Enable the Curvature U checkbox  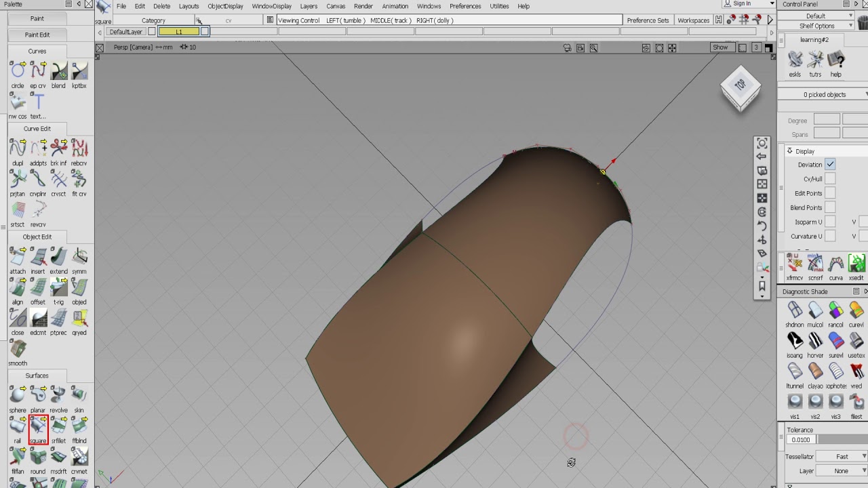tap(830, 236)
